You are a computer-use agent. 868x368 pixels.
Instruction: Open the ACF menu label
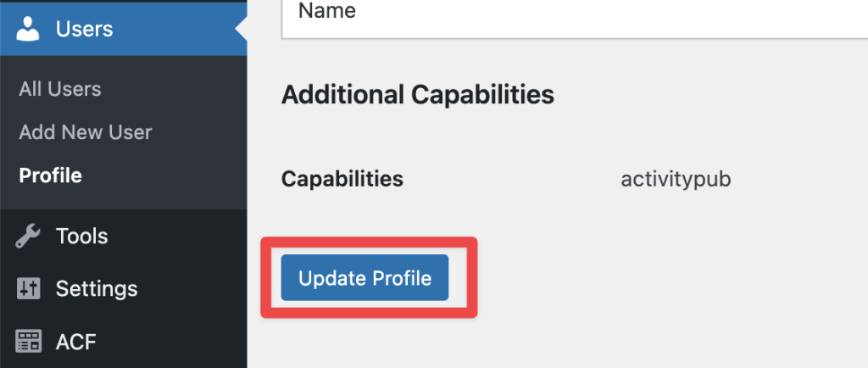pyautogui.click(x=75, y=342)
